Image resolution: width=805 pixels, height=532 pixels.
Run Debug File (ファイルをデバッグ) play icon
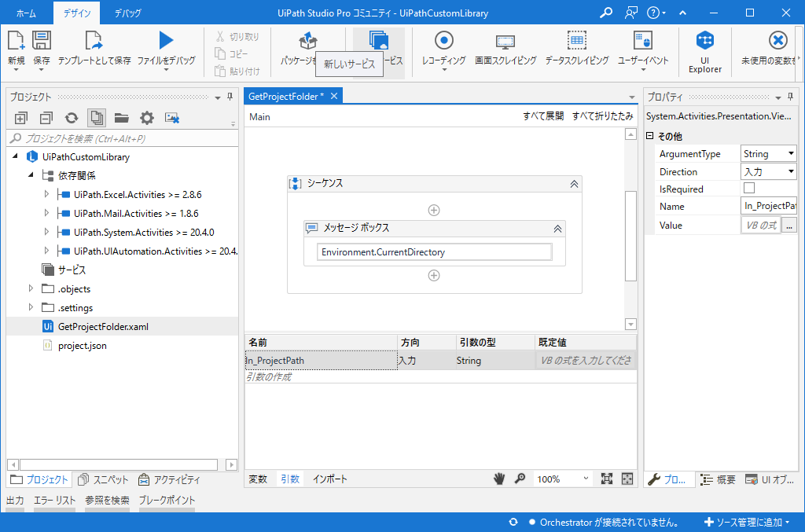pos(166,41)
